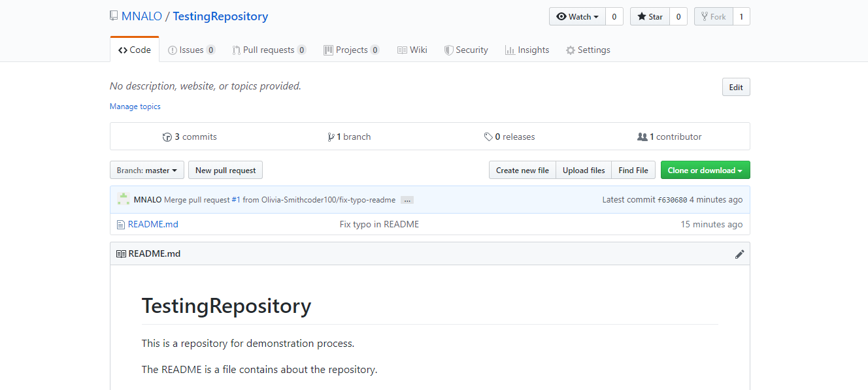Click the repository book icon beside MNALO
The width and height of the screenshot is (868, 390).
coord(114,16)
